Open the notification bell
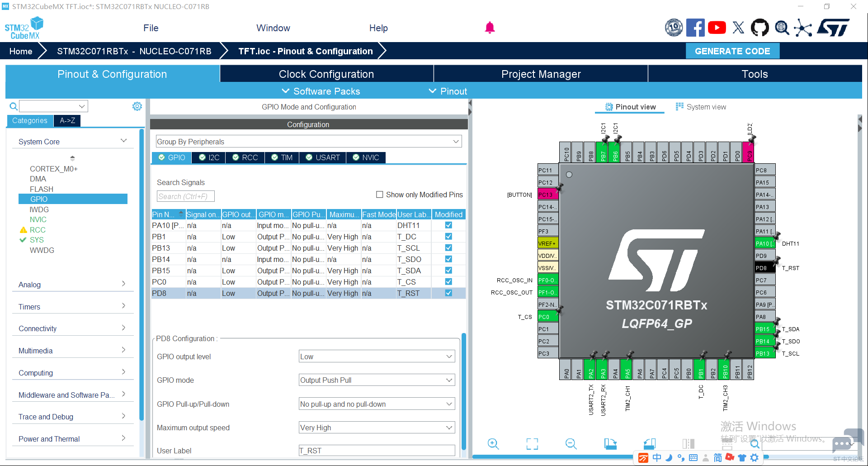868x466 pixels. click(x=490, y=28)
